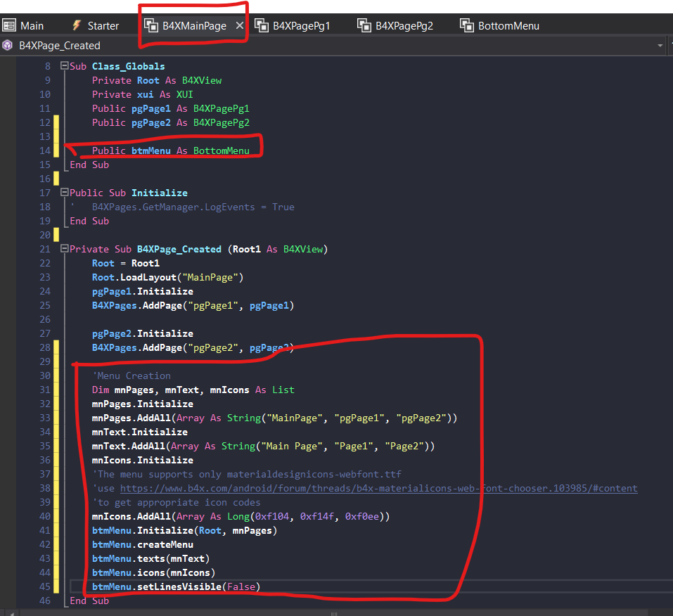
Task: Click the class icon on B4XPagePg2 tab
Action: (364, 26)
